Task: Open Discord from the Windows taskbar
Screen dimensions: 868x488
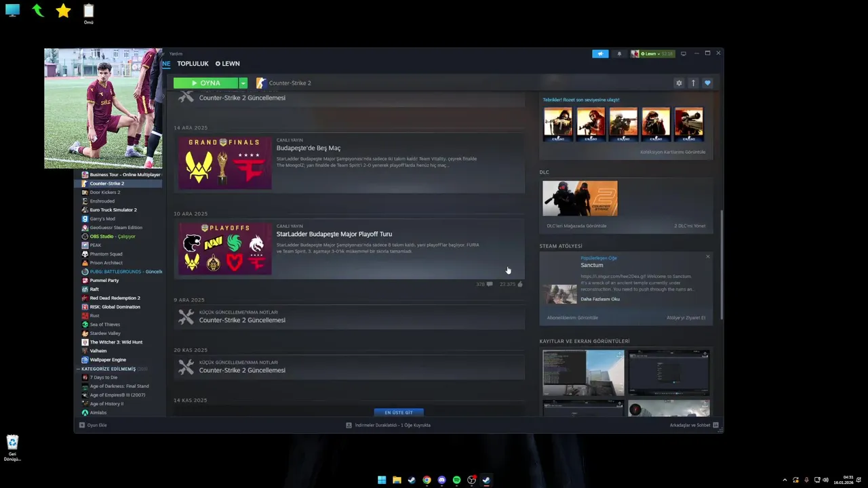Action: pyautogui.click(x=441, y=480)
